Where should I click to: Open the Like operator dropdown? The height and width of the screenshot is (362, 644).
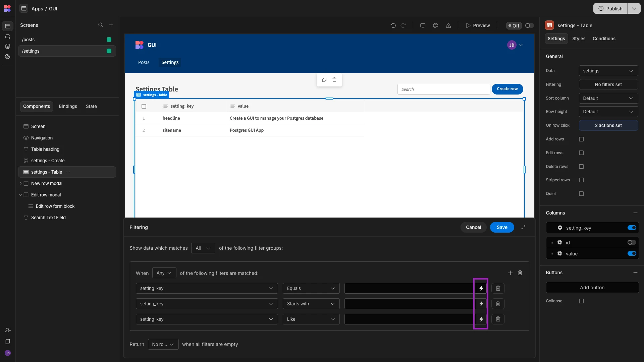point(311,319)
